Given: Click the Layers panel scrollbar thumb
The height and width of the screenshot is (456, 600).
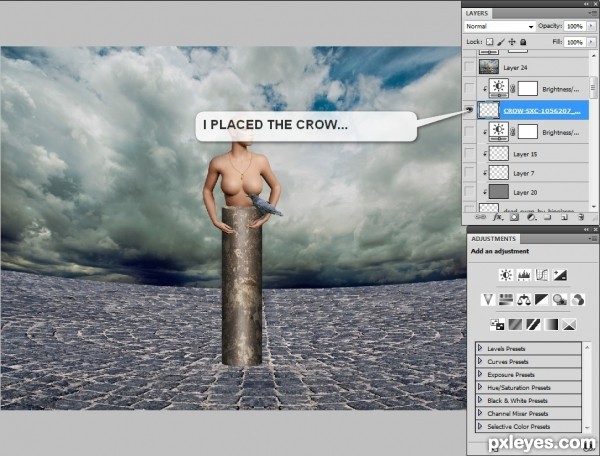Looking at the screenshot, I should point(593,87).
